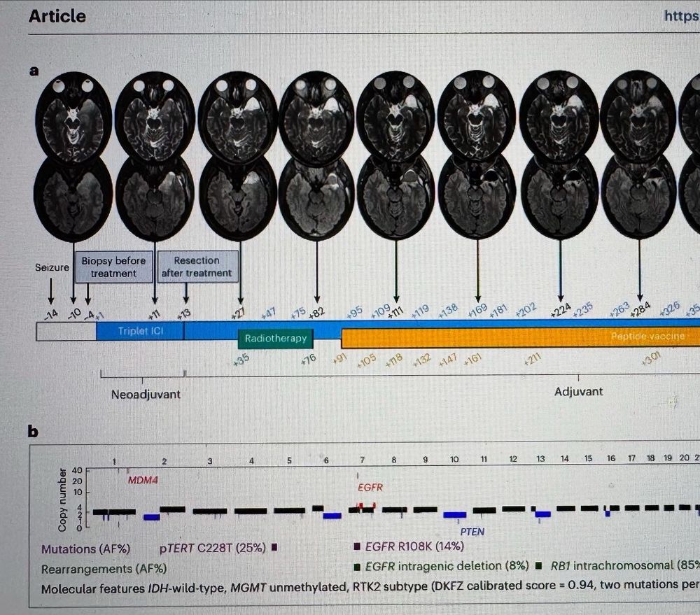700x615 pixels.
Task: Select the Biopsy before treatment box
Action: pos(114,267)
